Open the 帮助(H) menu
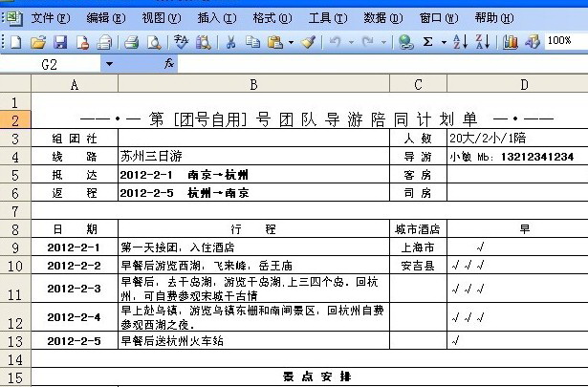 [494, 18]
